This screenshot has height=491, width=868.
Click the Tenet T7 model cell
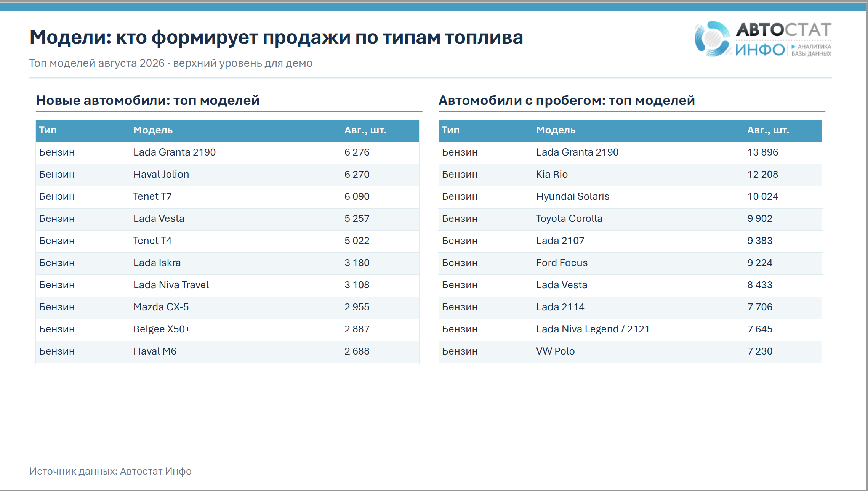(x=235, y=197)
